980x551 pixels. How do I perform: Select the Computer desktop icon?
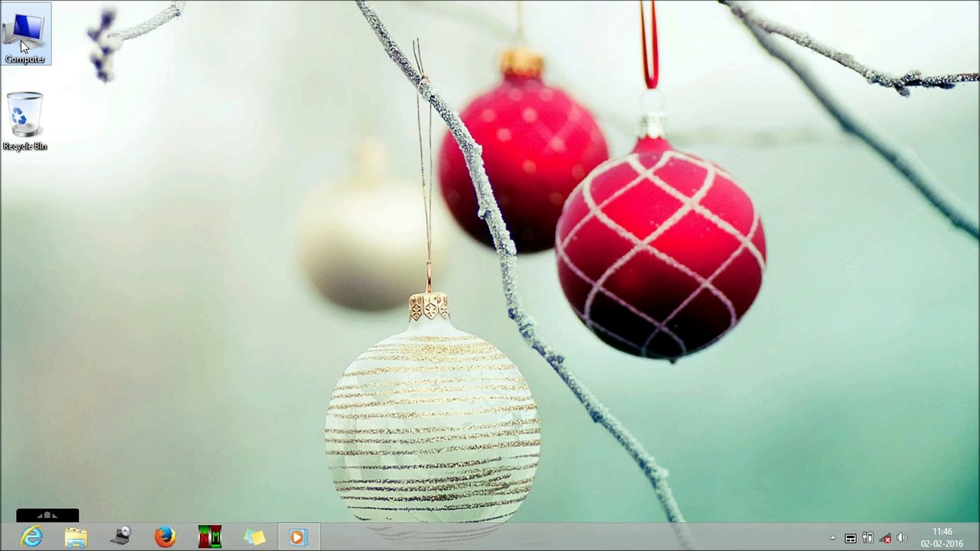tap(25, 35)
